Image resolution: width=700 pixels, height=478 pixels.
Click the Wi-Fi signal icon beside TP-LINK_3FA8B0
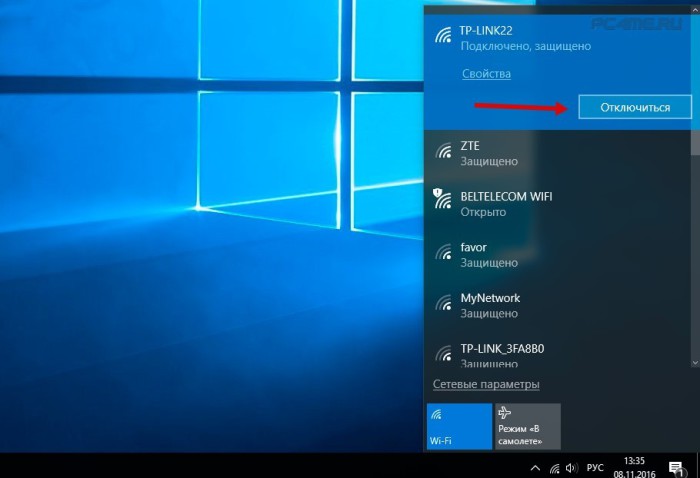pyautogui.click(x=443, y=353)
